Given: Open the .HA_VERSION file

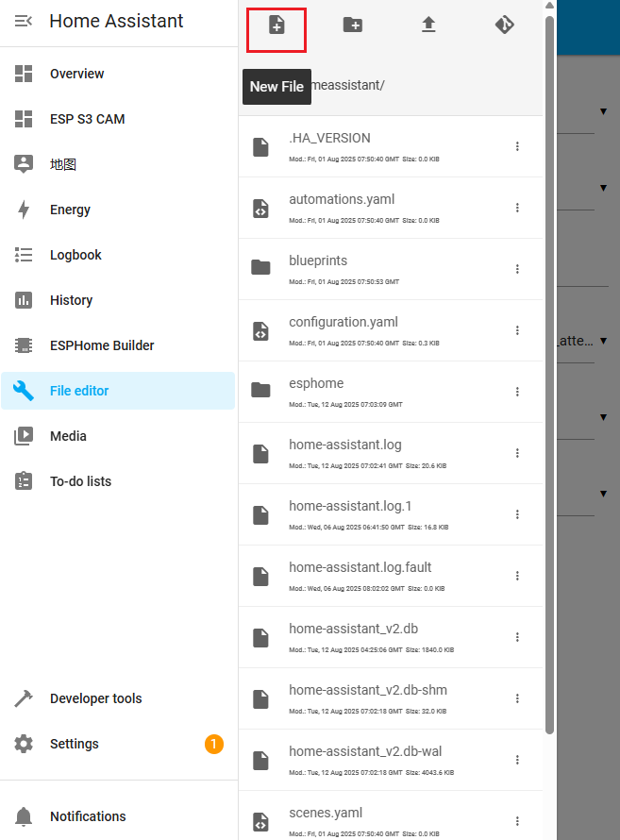Looking at the screenshot, I should click(x=391, y=146).
